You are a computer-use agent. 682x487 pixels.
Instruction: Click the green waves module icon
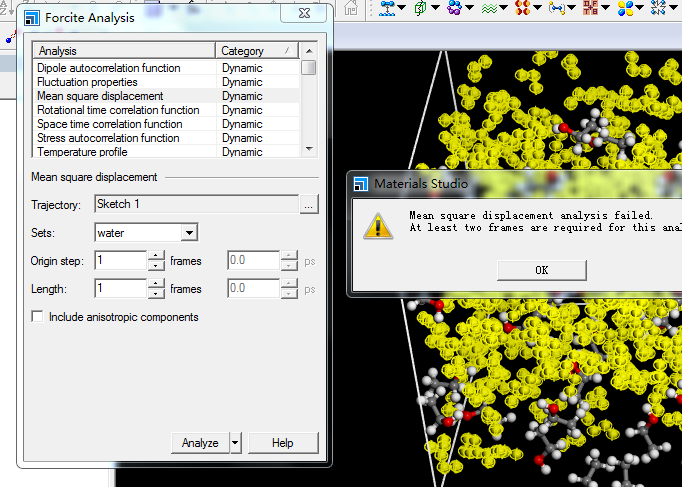pyautogui.click(x=488, y=8)
